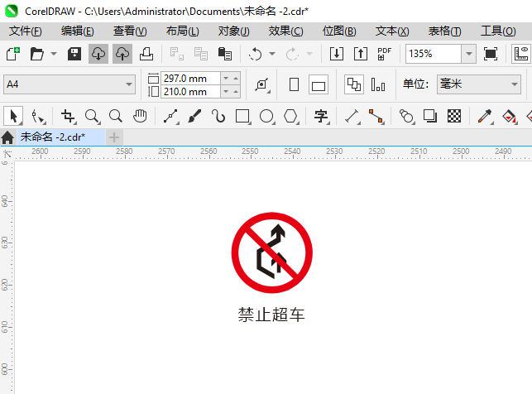Toggle the All pages layout button
This screenshot has height=394, width=532.
(x=354, y=84)
